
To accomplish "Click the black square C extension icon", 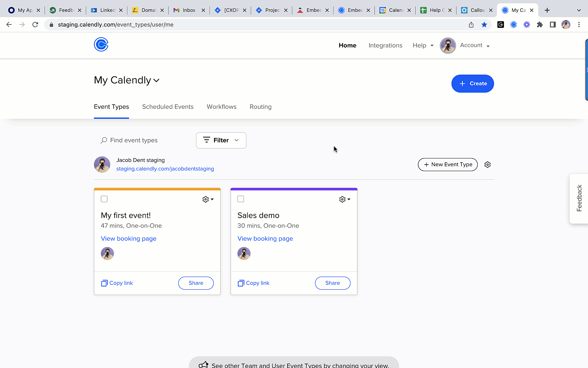I will 501,25.
